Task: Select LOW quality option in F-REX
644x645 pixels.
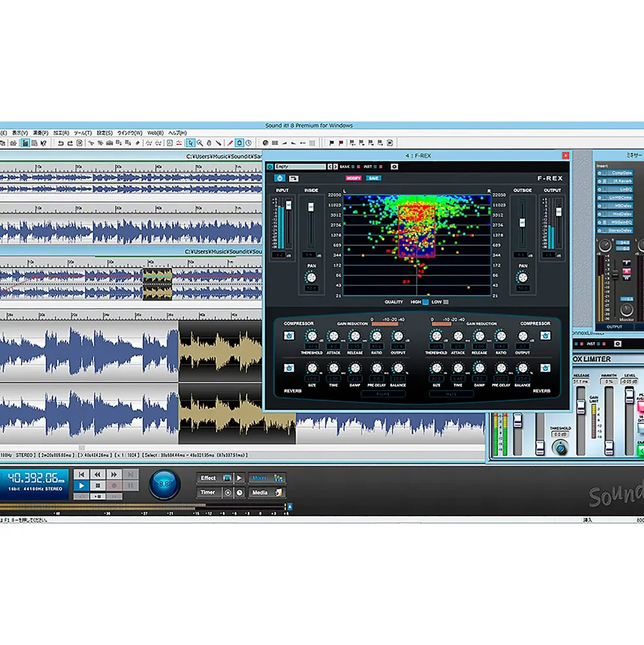Action: [x=446, y=302]
